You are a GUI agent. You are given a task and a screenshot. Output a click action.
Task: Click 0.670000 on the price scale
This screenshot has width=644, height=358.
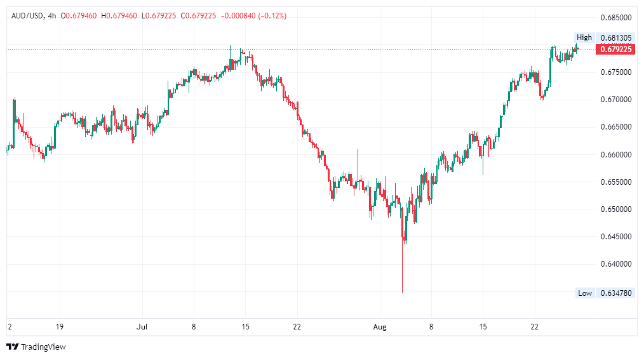(x=616, y=100)
